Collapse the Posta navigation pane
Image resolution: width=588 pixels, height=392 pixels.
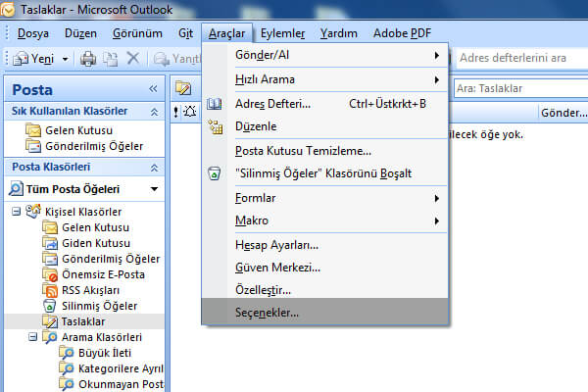coord(153,89)
